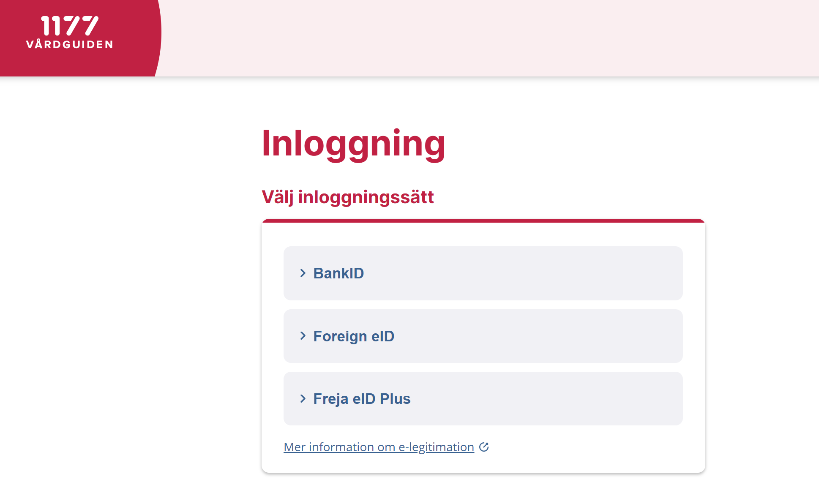
Task: Click the Välj inloggningssätt subheading
Action: 348,197
